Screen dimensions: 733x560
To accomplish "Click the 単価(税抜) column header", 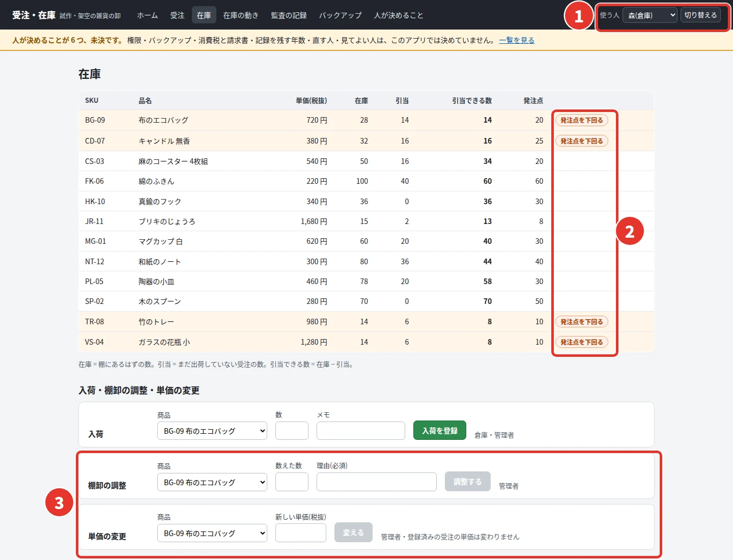I will pyautogui.click(x=312, y=101).
